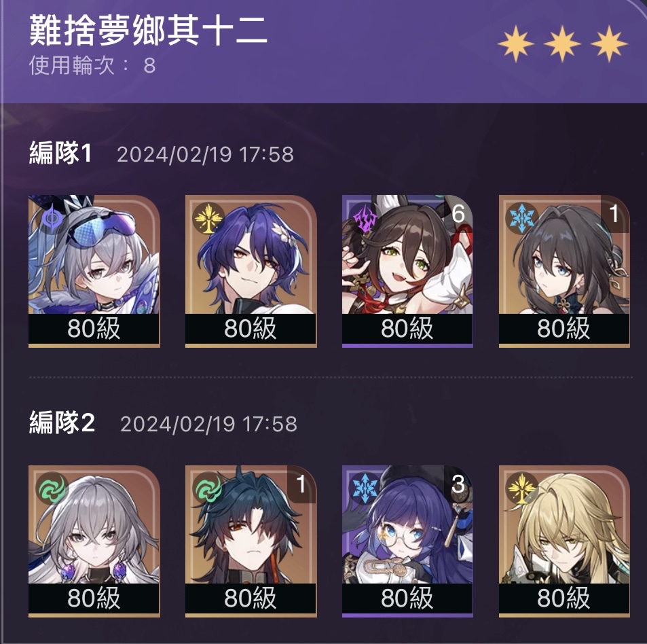Click the three gold stars rating
This screenshot has height=644, width=647.
(562, 43)
